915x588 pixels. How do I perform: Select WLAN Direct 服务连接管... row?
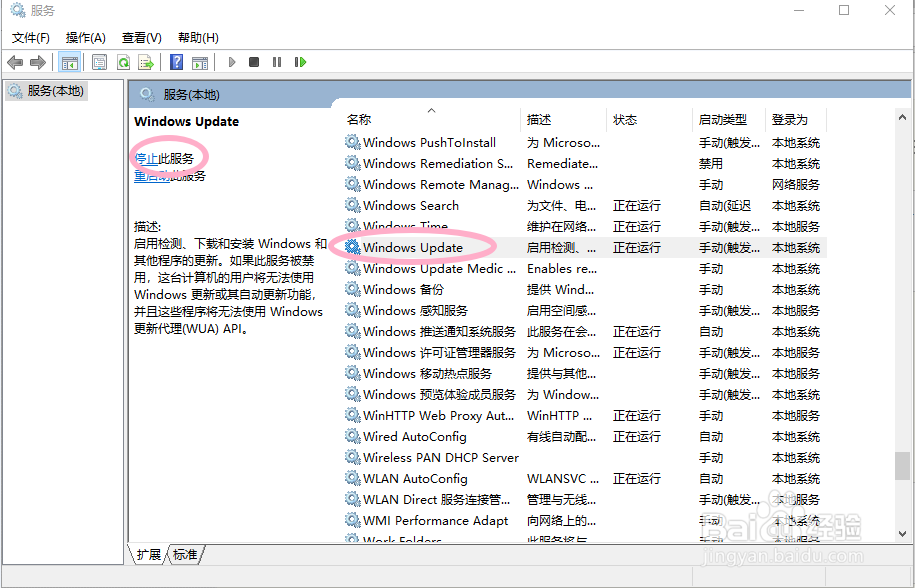click(584, 499)
